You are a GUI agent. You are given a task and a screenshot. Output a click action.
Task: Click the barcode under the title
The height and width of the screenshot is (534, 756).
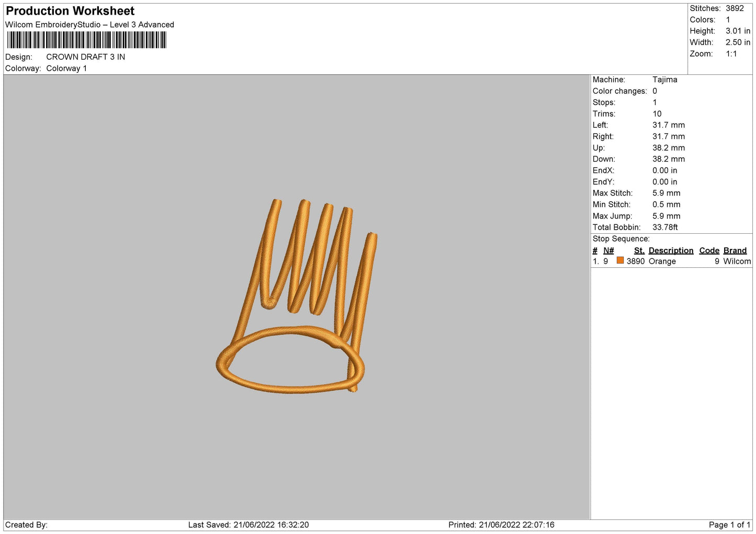click(x=87, y=40)
